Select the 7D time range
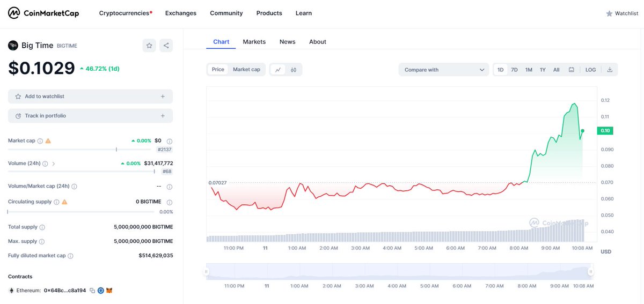 514,70
